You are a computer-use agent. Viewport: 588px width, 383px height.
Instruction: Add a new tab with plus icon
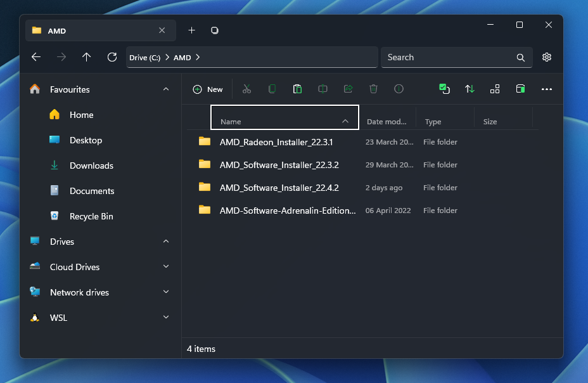click(191, 30)
